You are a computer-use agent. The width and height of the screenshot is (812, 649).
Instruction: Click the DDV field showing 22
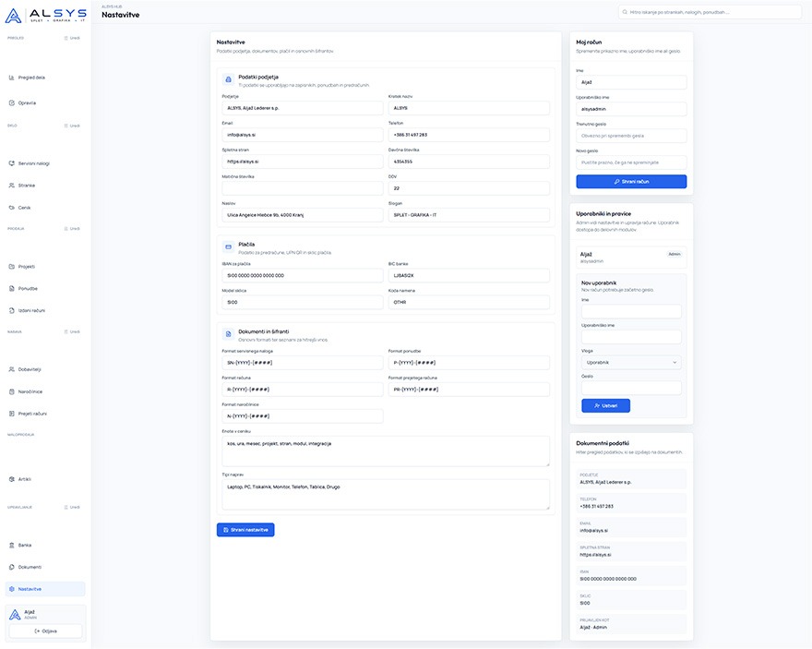coord(469,188)
